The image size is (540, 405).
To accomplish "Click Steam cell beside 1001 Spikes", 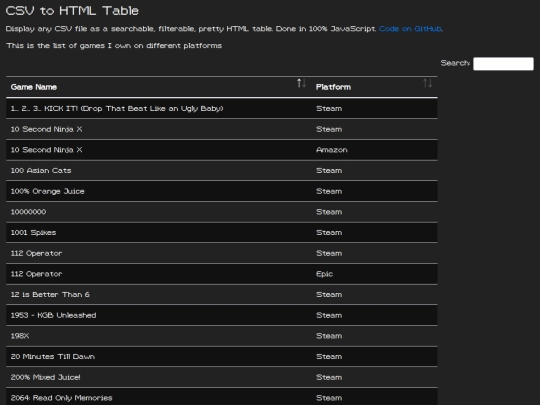I will (374, 232).
